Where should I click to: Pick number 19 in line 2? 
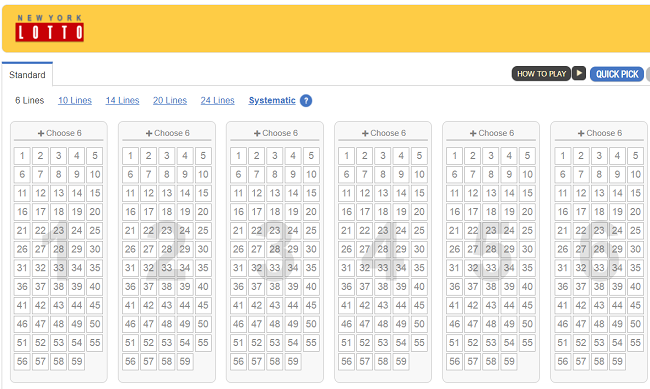point(185,212)
